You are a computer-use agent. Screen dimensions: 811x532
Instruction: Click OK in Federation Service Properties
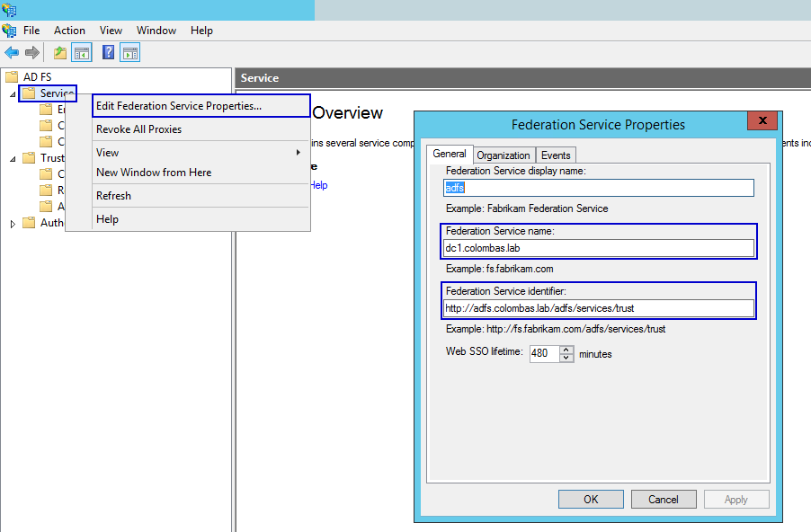tap(591, 500)
